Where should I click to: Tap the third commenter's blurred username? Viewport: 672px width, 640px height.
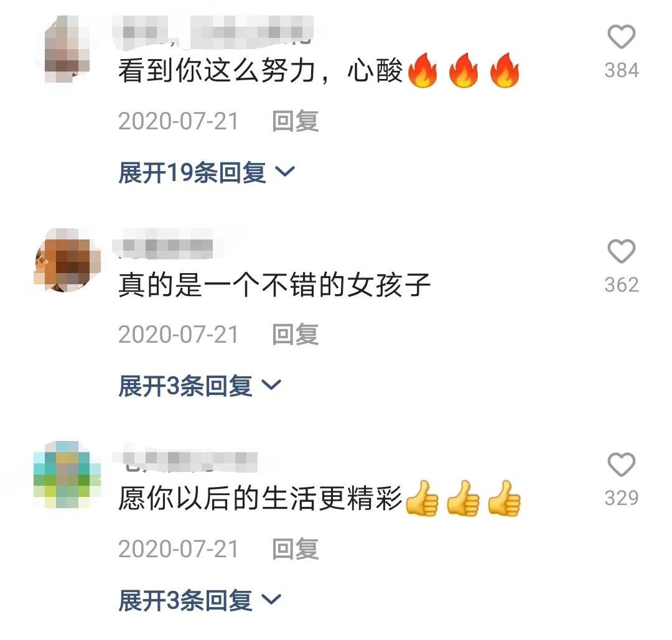185,461
